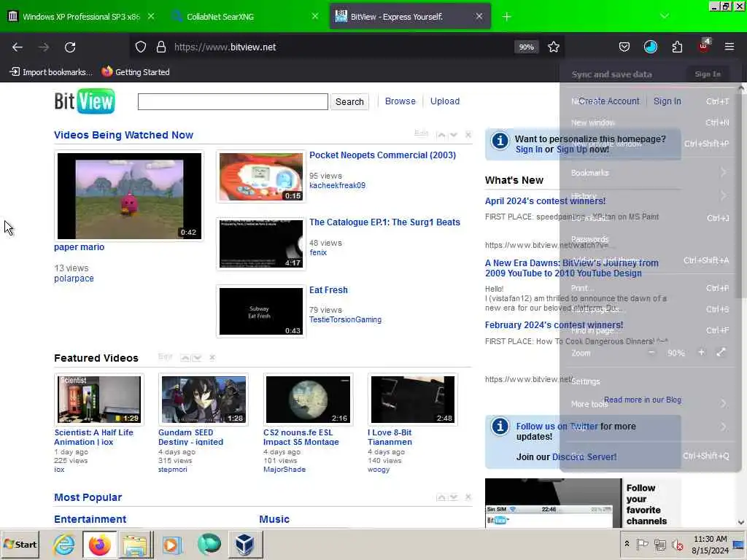Select the BitView - Express Yourself tab
747x560 pixels.
click(x=410, y=17)
